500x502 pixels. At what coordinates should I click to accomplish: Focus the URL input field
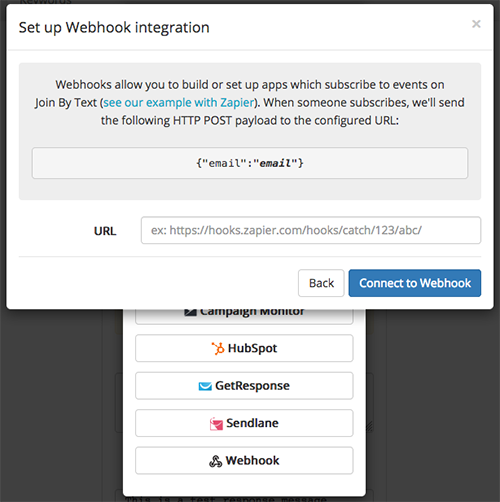(311, 230)
